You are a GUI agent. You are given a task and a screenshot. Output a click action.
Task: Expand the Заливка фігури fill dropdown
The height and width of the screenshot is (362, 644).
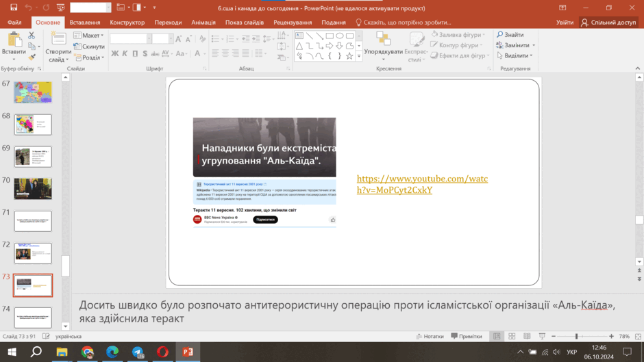[458, 35]
